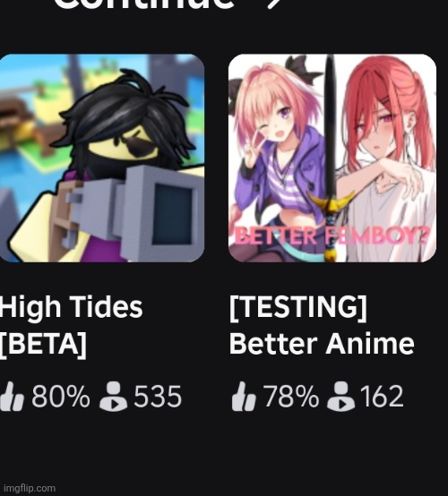Viewport: 448px width, 496px height.
Task: Click the thumbs-up icon beside 78%
Action: click(x=244, y=397)
